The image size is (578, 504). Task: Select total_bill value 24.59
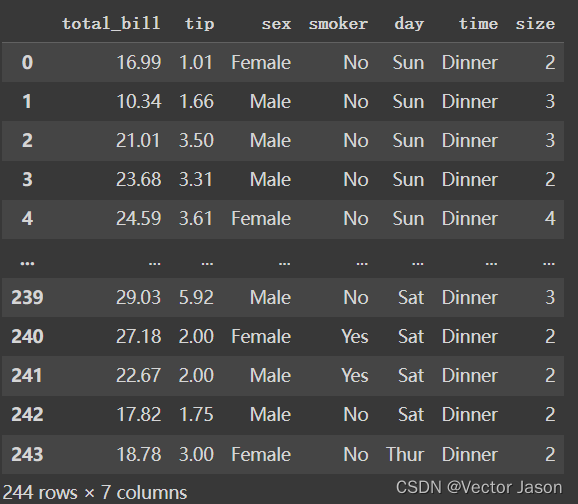tap(139, 219)
